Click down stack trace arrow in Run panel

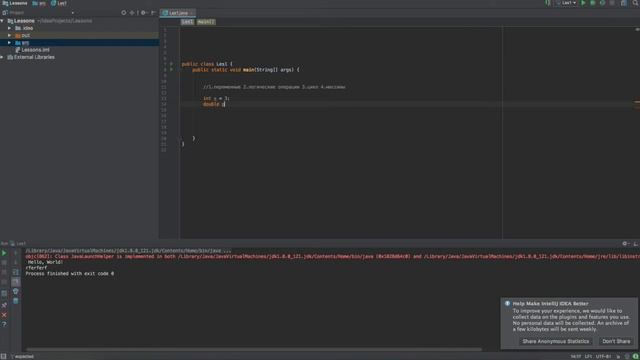pos(16,263)
